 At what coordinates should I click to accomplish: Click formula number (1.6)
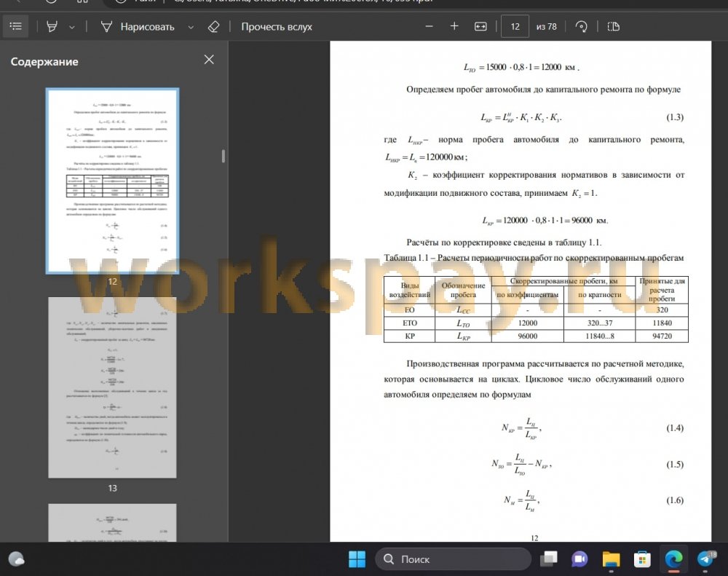click(675, 500)
